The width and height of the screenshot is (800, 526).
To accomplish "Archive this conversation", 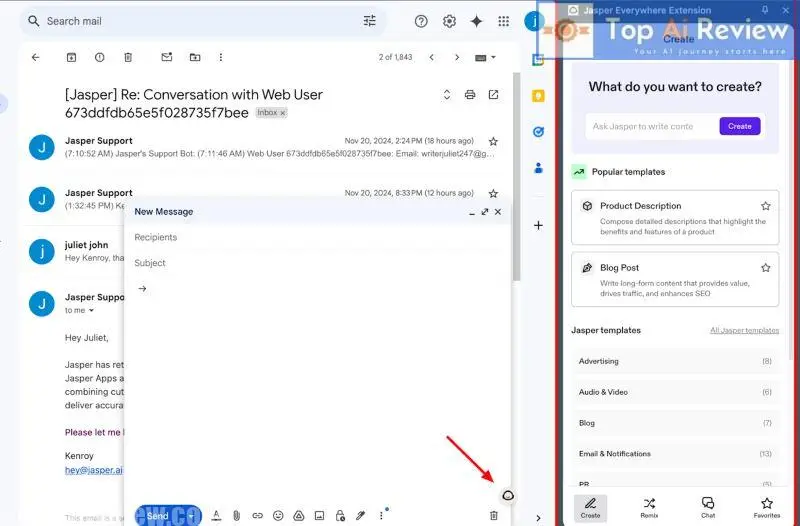I will (x=71, y=57).
